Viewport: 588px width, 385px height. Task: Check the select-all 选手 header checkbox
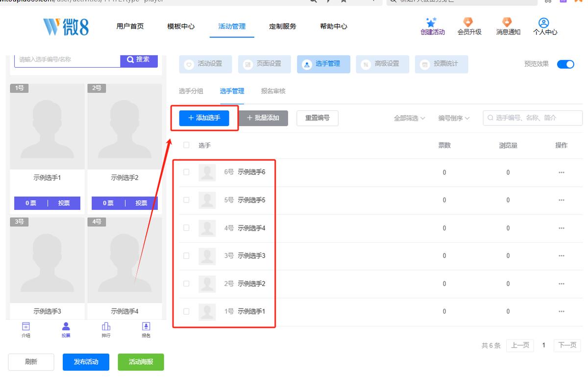tap(186, 145)
